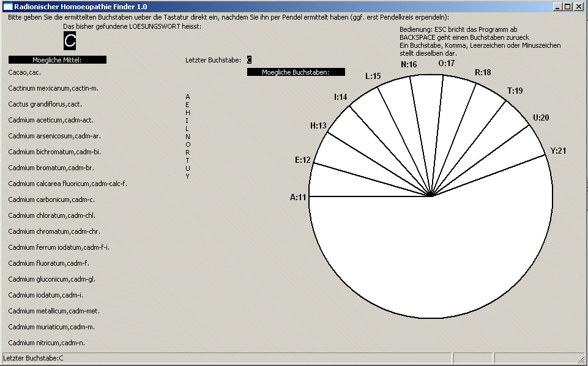Click letter I in the possible letters list
588x366 pixels.
(187, 121)
